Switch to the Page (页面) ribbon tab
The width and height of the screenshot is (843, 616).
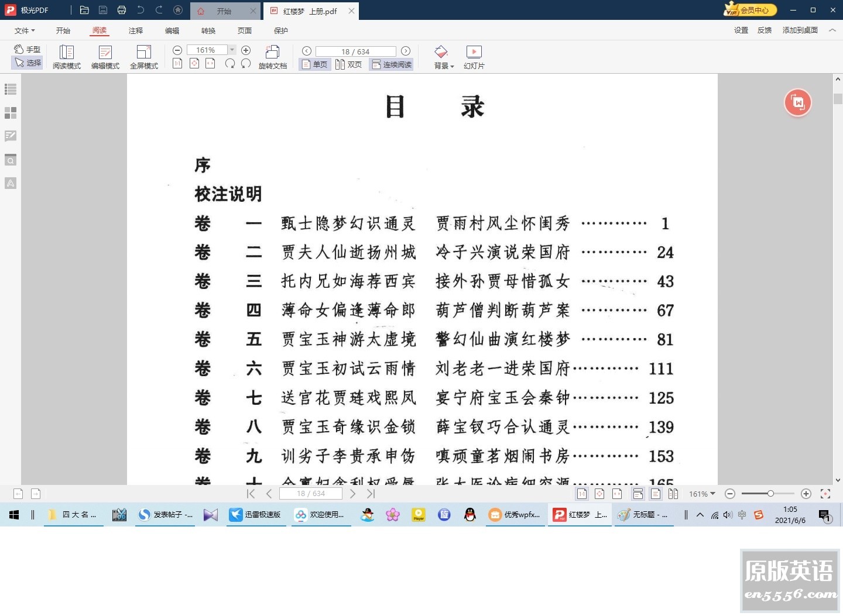click(x=245, y=30)
